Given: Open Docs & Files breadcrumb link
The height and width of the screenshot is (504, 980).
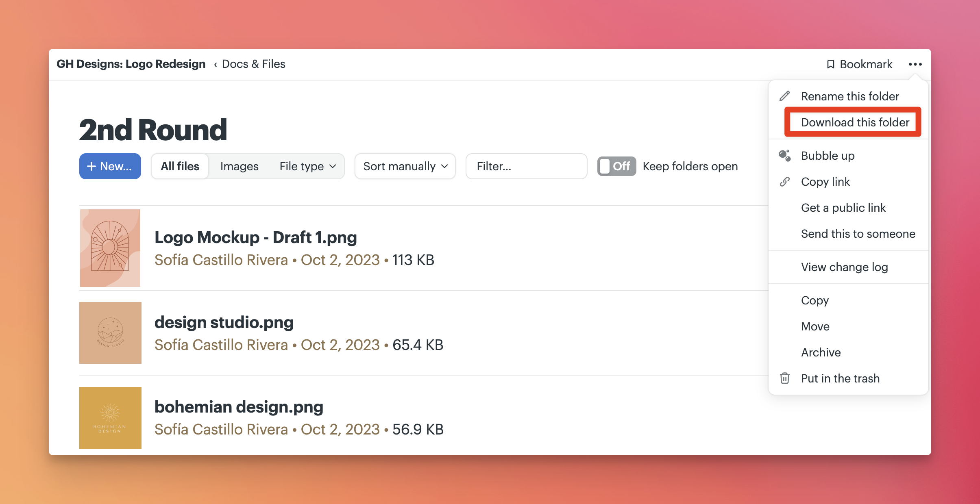Looking at the screenshot, I should 253,64.
